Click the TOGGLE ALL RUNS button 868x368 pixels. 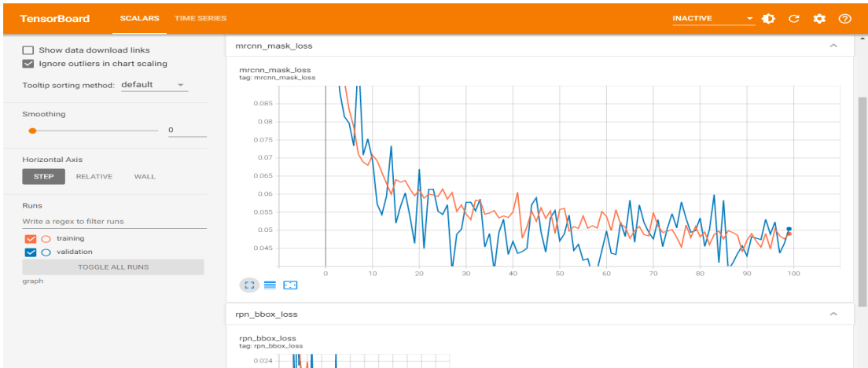(x=113, y=267)
